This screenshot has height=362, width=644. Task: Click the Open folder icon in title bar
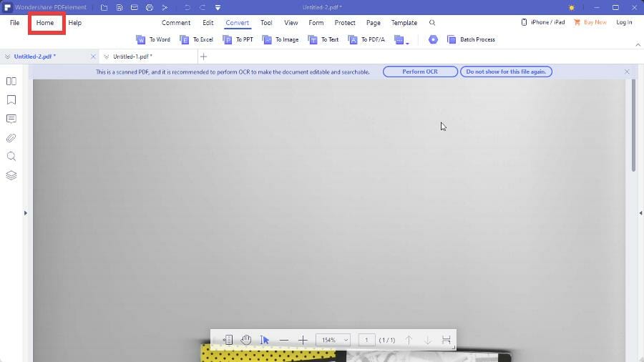[104, 7]
